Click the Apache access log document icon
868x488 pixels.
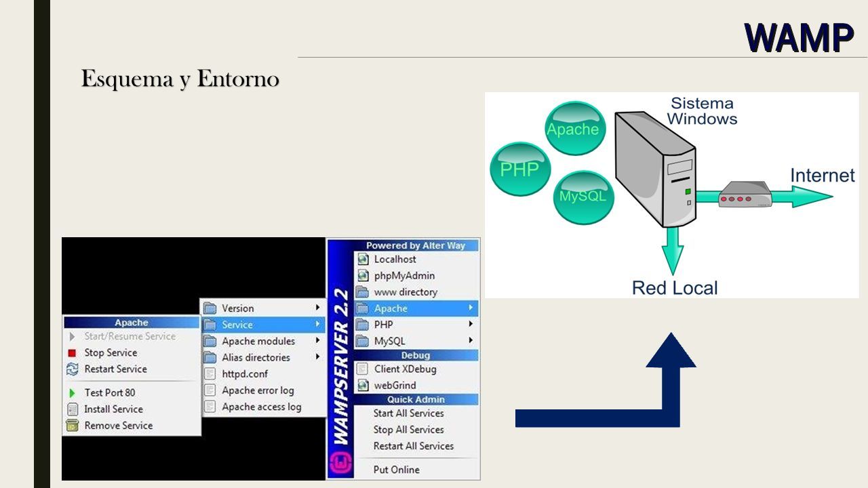210,407
